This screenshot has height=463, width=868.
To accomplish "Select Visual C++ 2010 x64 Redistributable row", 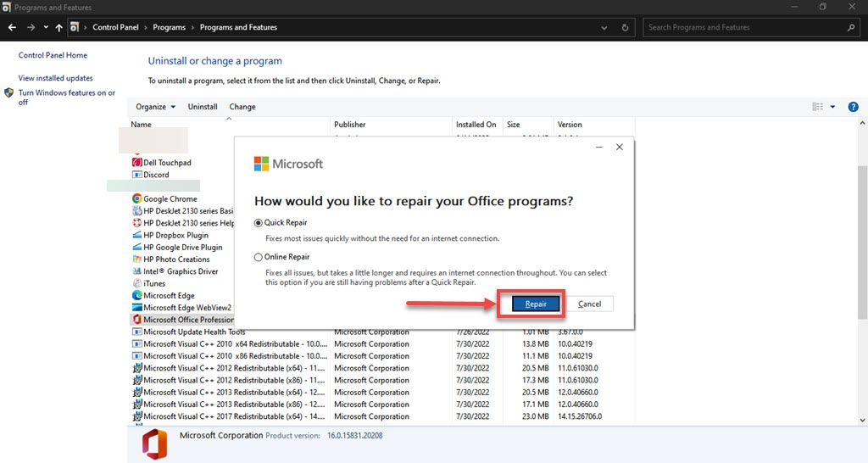I will coord(382,344).
